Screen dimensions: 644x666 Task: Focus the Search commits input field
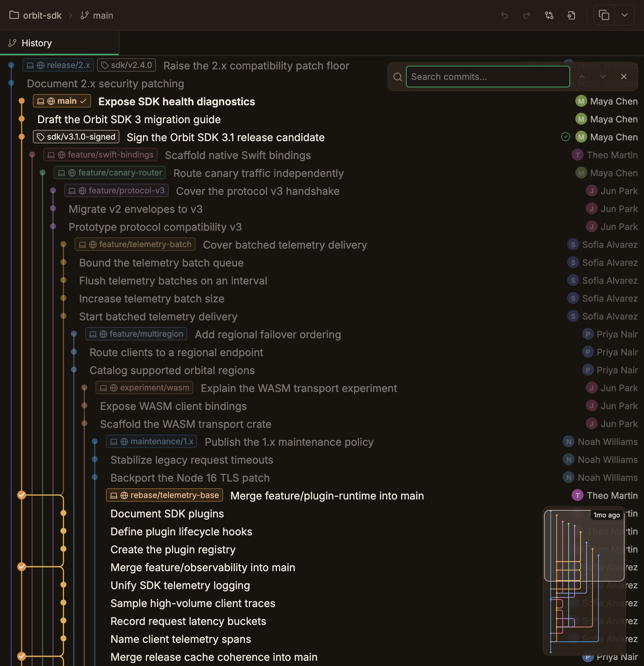pyautogui.click(x=488, y=77)
